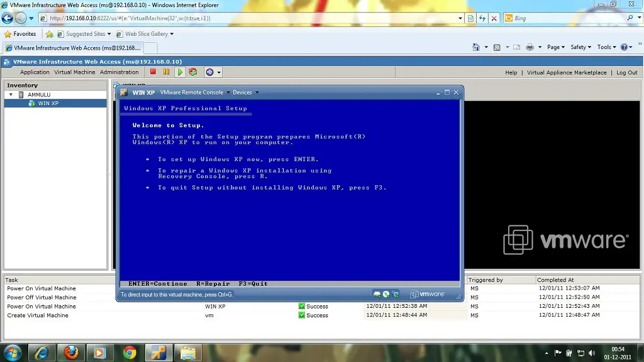This screenshot has width=644, height=362.
Task: Open the Tools menu in IE command bar
Action: coord(607,47)
